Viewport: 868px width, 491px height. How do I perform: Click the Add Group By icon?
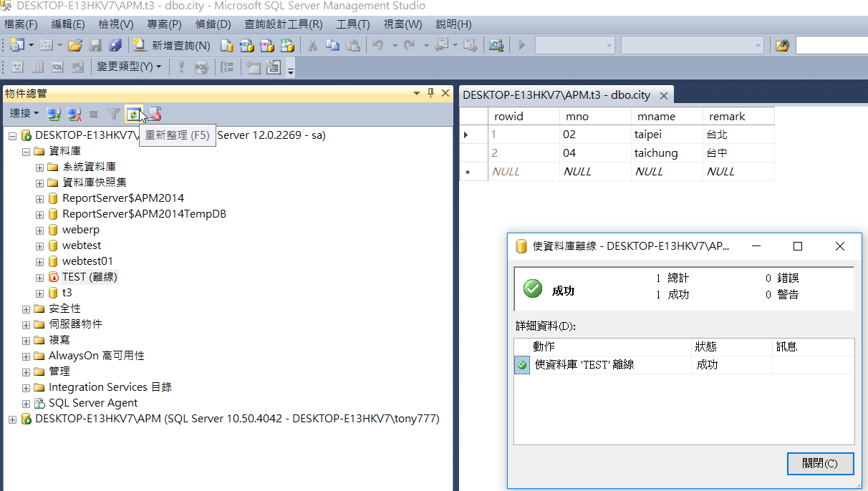tap(228, 67)
